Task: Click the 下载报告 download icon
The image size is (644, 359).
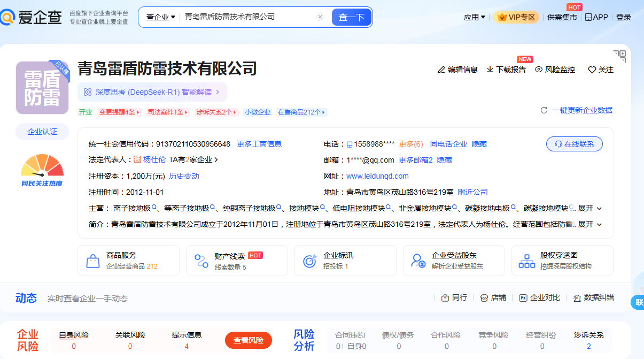Action: [490, 70]
